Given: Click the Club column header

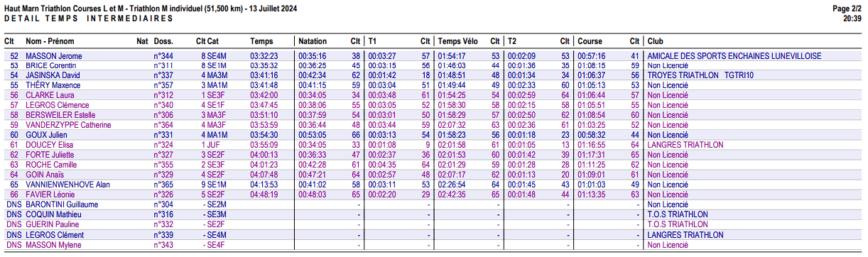Looking at the screenshot, I should point(656,41).
